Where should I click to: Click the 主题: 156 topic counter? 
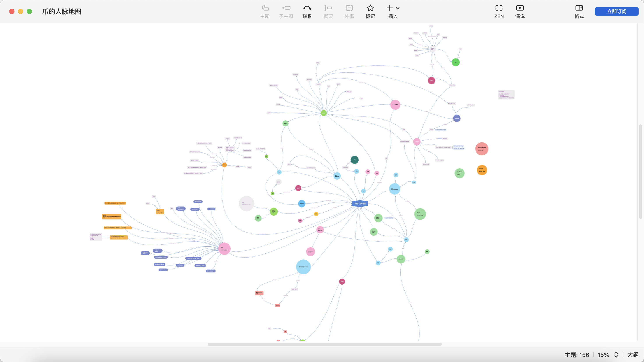577,355
